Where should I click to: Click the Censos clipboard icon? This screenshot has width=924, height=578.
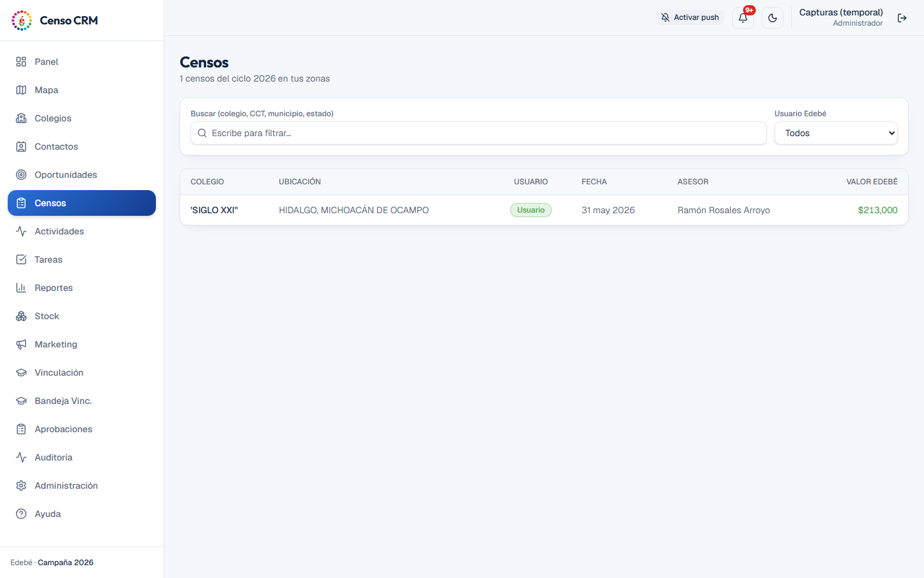pos(21,203)
